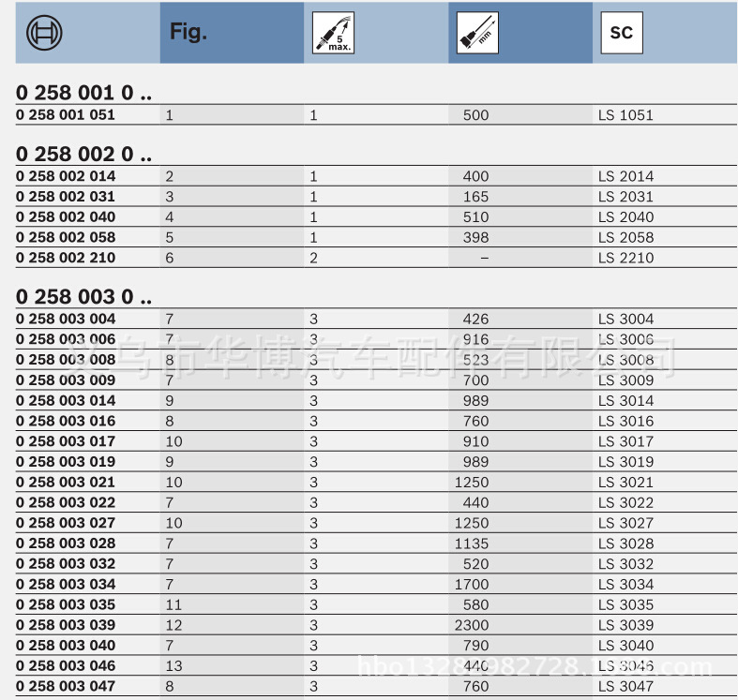Select part number '0 258 003 047'
The height and width of the screenshot is (700, 738).
tap(66, 686)
